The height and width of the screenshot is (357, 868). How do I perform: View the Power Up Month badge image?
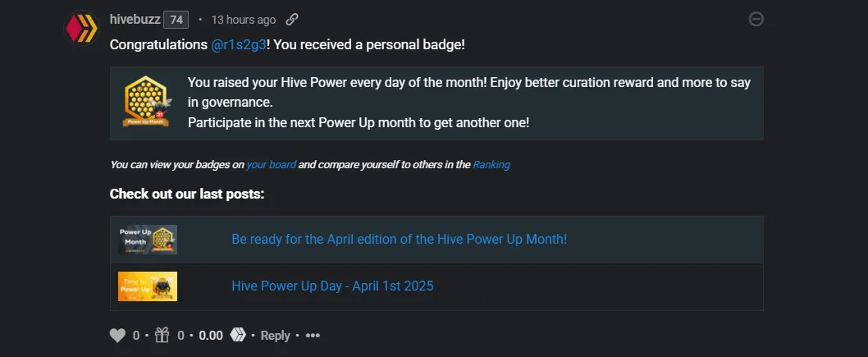point(145,102)
